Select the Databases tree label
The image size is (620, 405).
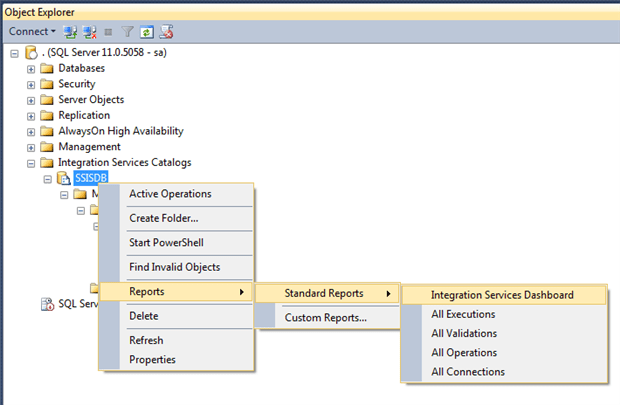81,68
